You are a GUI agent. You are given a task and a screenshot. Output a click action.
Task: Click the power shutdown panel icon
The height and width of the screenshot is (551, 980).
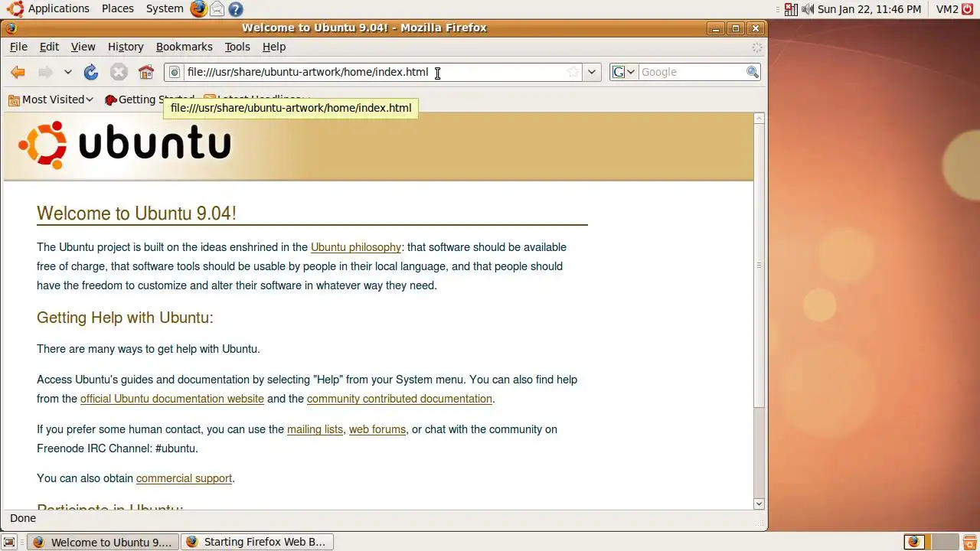pos(969,9)
